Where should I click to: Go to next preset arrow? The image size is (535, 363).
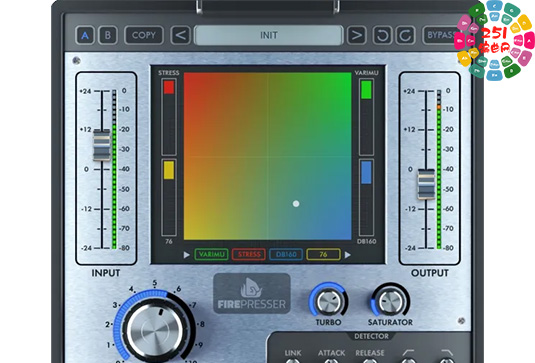pyautogui.click(x=357, y=35)
